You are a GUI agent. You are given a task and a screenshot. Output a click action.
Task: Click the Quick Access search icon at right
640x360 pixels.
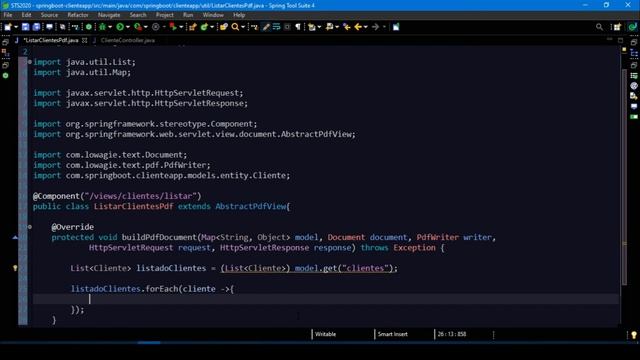(599, 27)
